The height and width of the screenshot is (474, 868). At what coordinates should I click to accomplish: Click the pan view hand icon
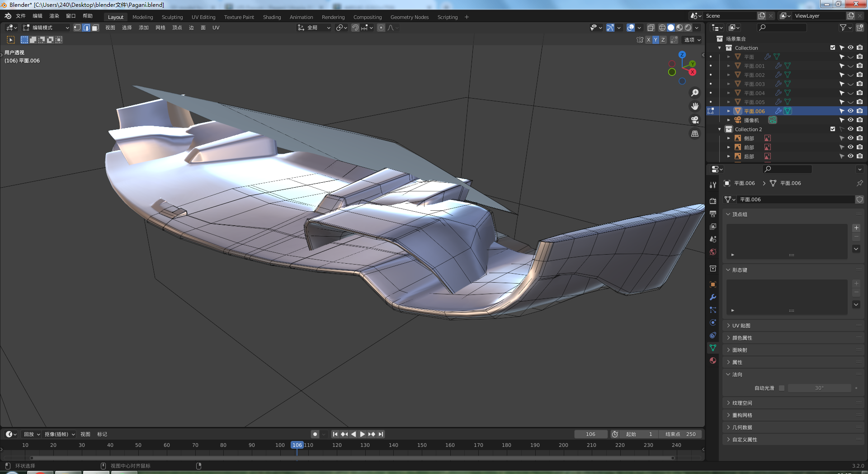[x=695, y=106]
